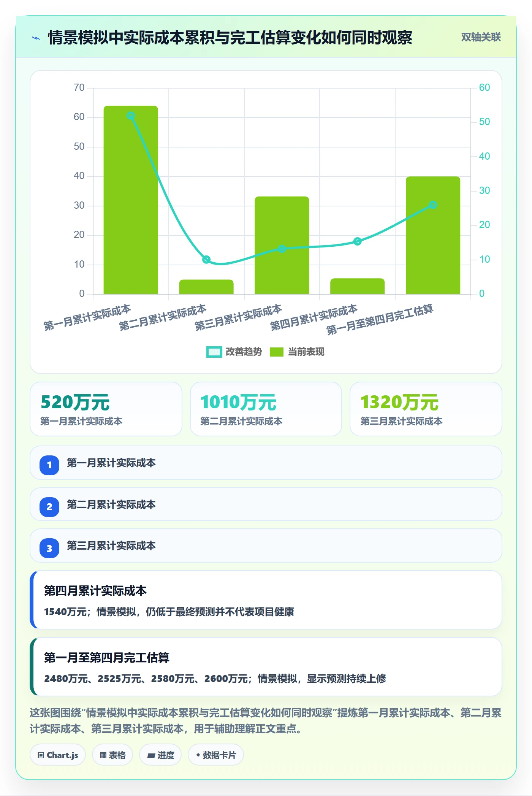This screenshot has width=532, height=796.
Task: Click list row text 第三月累计实际成本
Action: click(111, 546)
